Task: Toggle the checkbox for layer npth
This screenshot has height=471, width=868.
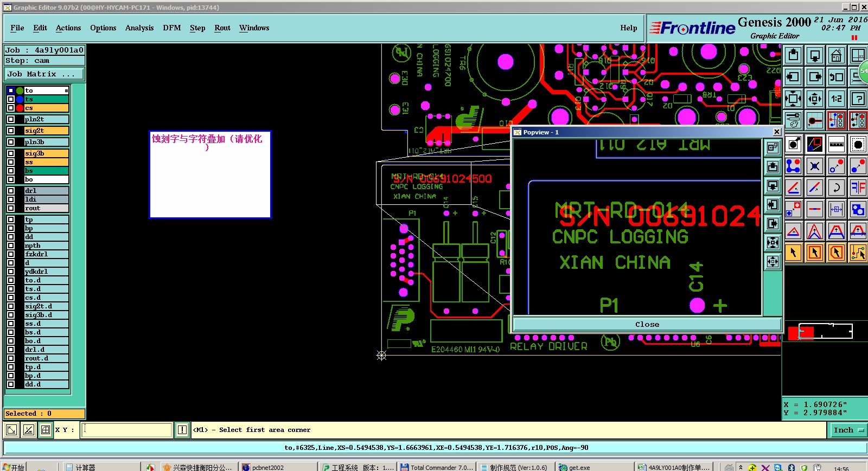Action: pyautogui.click(x=11, y=246)
